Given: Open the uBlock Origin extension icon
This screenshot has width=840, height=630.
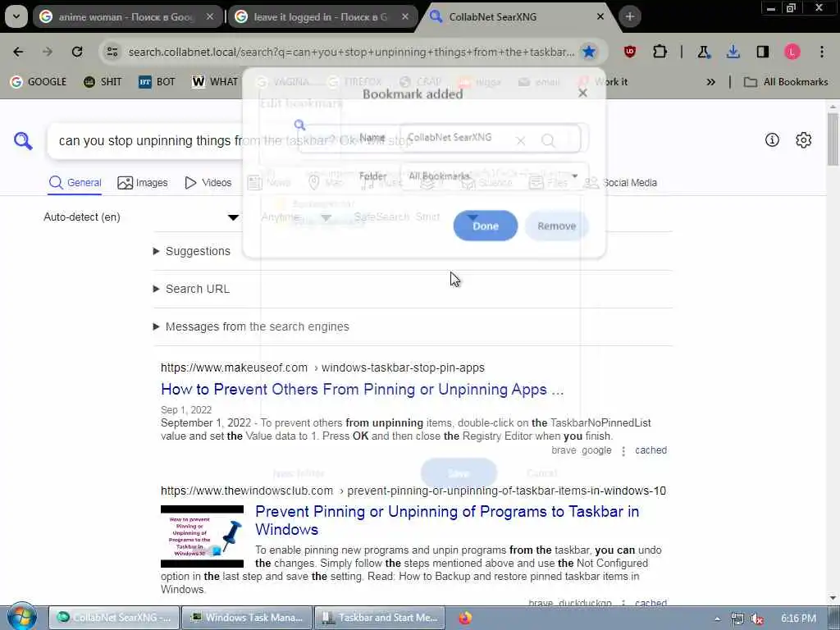Looking at the screenshot, I should pos(630,52).
